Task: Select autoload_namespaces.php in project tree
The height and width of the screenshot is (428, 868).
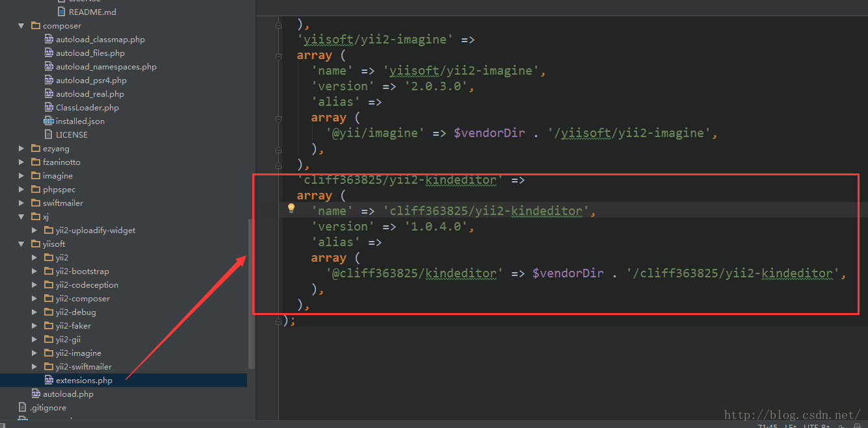Action: (105, 67)
